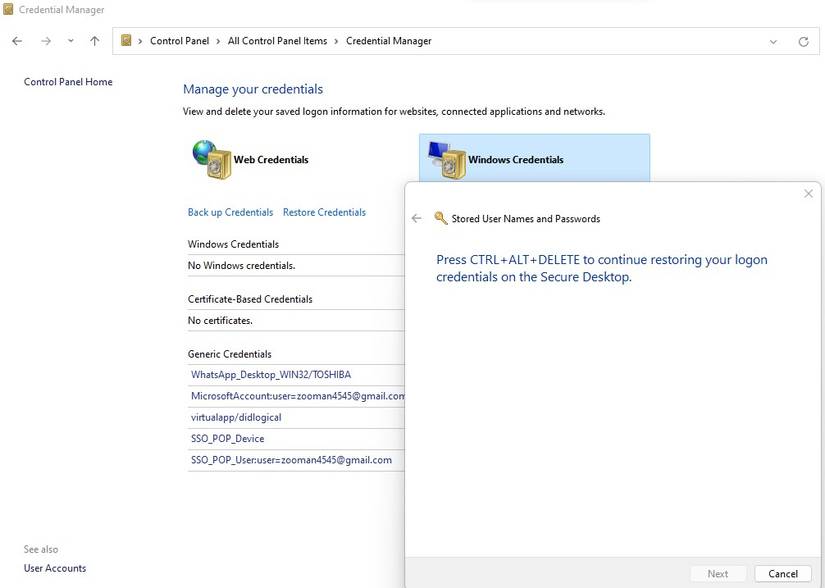Screen dimensions: 825x588
Task: Click the Web Credentials globe safe icon
Action: tap(212, 159)
